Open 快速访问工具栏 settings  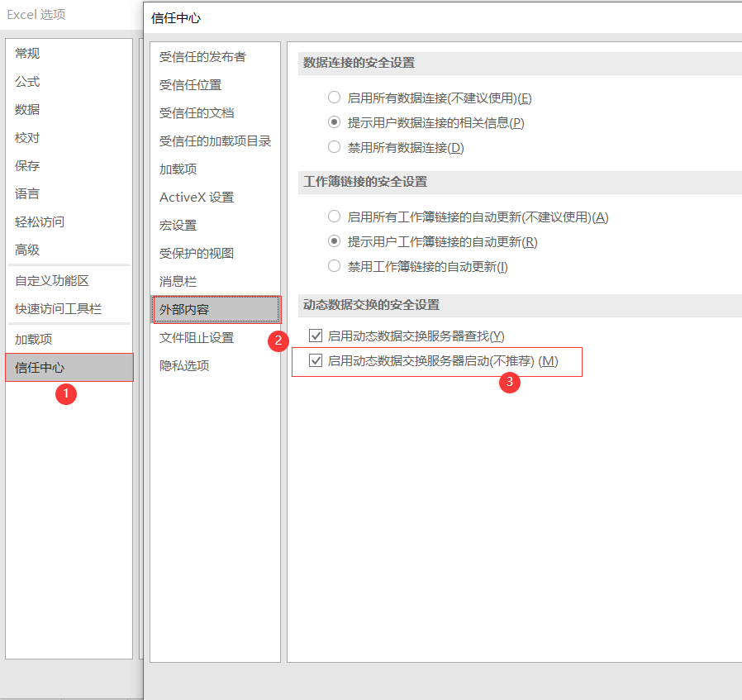[69, 308]
